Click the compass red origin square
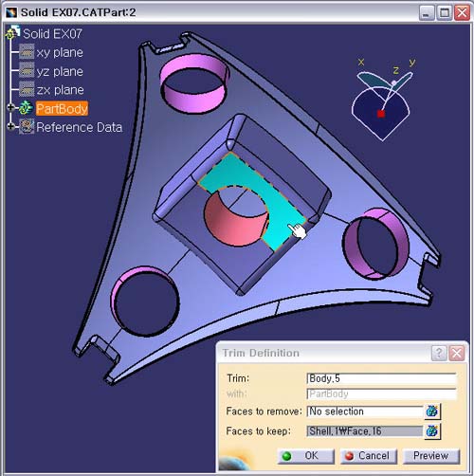This screenshot has width=474, height=476. pos(381,114)
